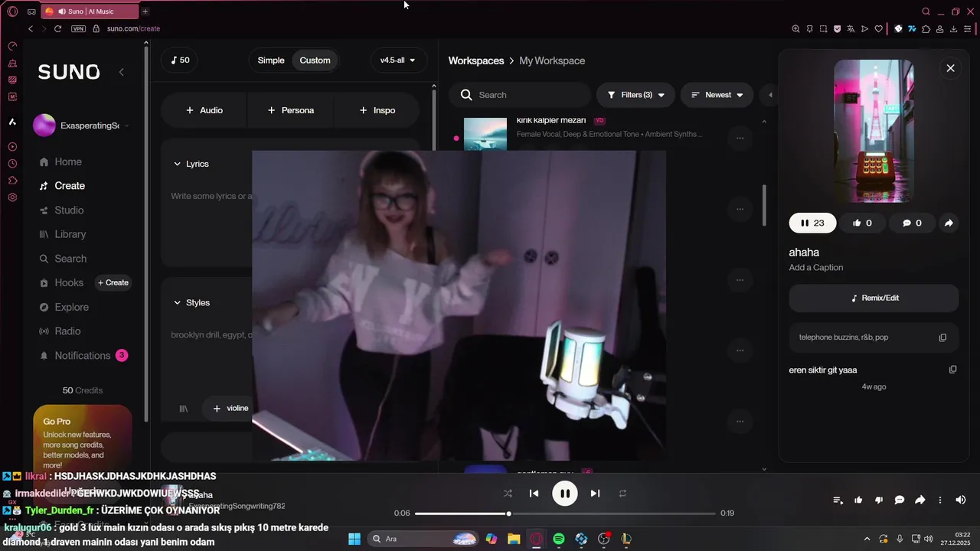Copy the 'telephone buzzins, r&b, pop' styles
Screen dimensions: 980x551
942,337
